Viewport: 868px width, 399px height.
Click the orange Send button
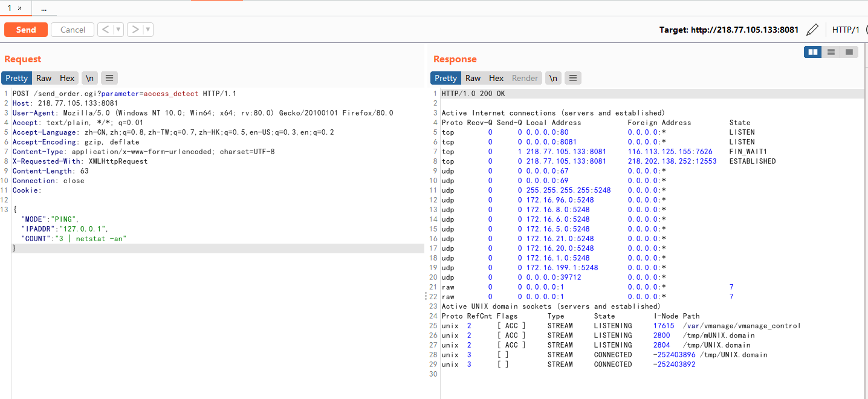[26, 30]
